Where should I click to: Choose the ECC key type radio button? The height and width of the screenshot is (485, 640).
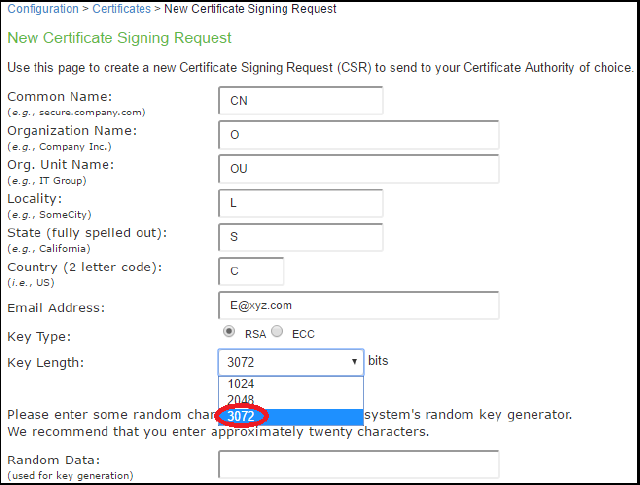(277, 332)
